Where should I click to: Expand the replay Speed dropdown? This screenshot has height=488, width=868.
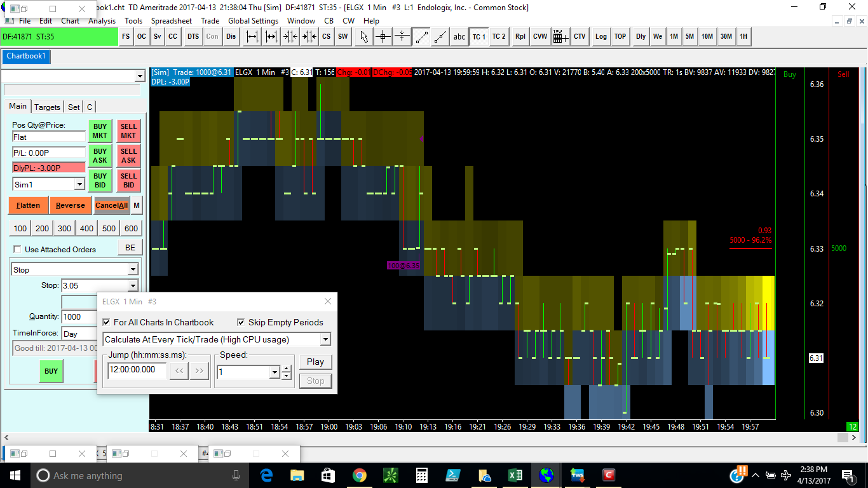point(275,372)
